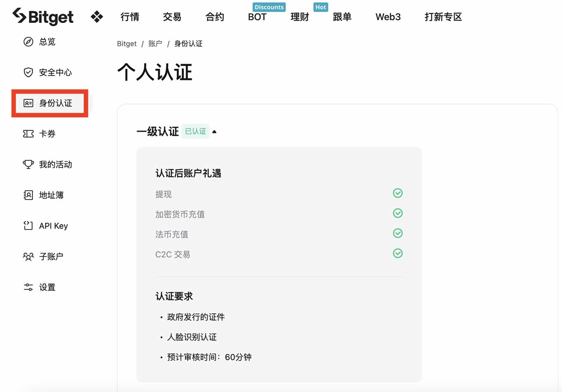
Task: Click the 我的活动 trophy icon
Action: (x=29, y=164)
